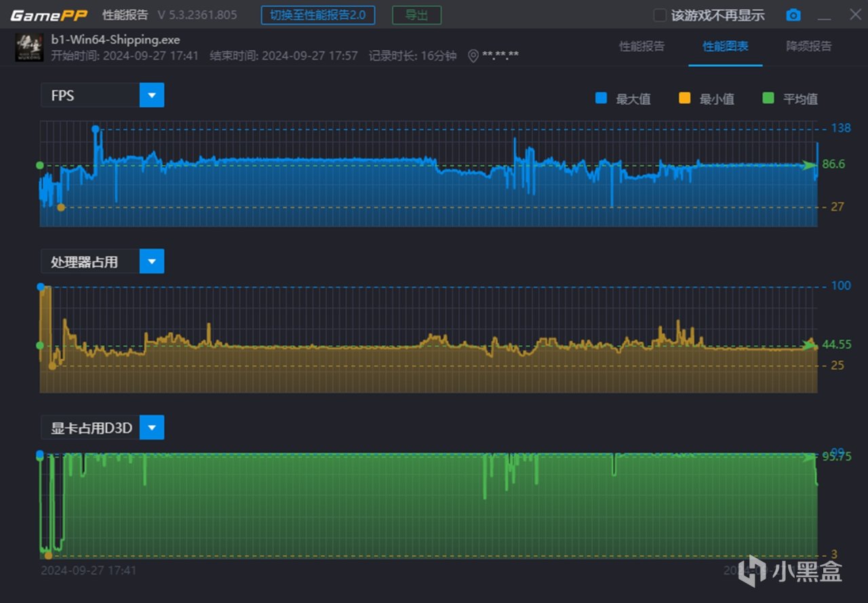Toggle the green 平均值 legend marker

point(768,98)
